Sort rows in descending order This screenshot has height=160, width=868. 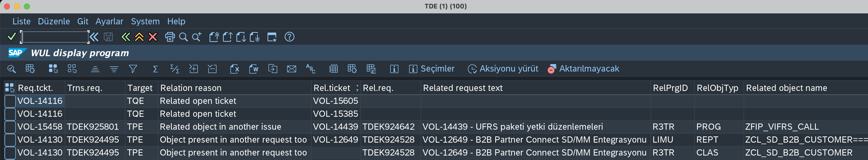click(114, 69)
